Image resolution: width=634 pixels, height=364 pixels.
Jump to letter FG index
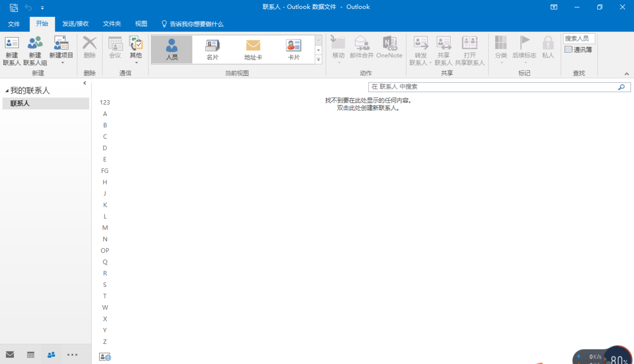click(x=105, y=171)
